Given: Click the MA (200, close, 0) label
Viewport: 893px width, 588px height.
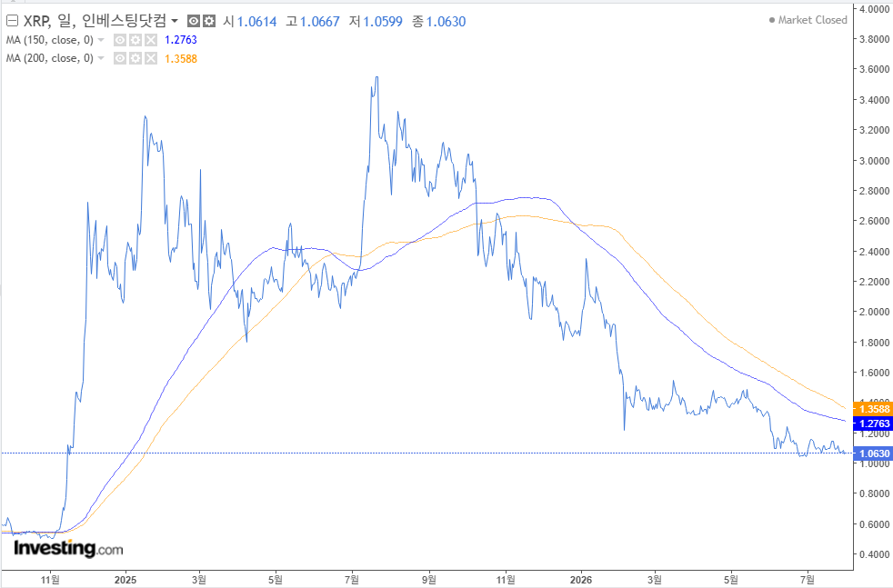Looking at the screenshot, I should tap(49, 58).
